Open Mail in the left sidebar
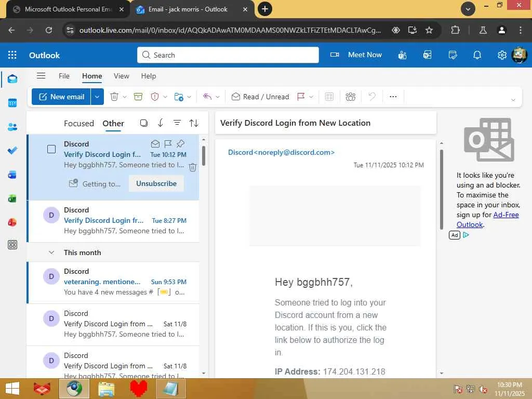This screenshot has width=532, height=399. click(x=12, y=79)
